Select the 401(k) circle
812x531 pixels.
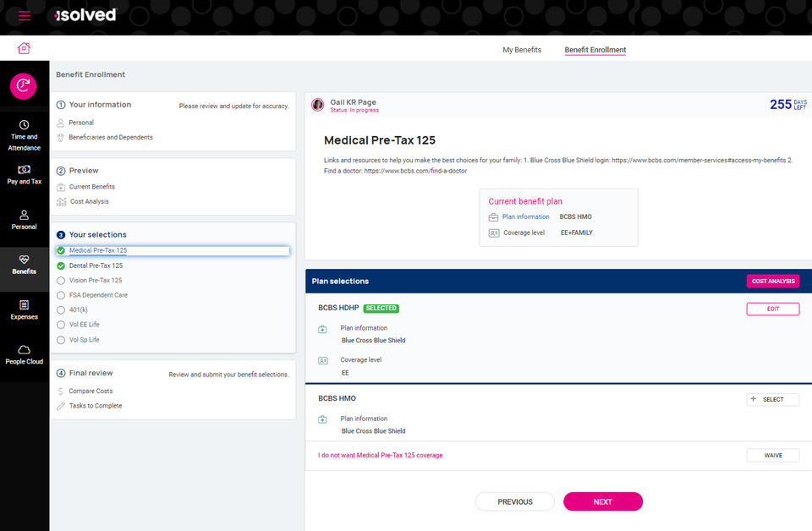(61, 310)
